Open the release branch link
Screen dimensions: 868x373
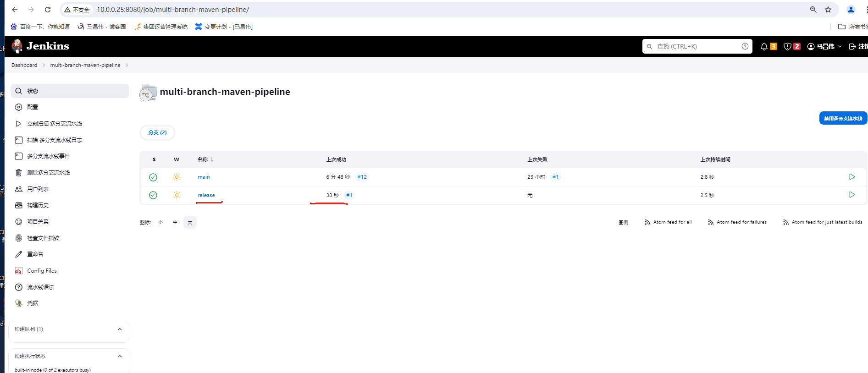point(206,195)
